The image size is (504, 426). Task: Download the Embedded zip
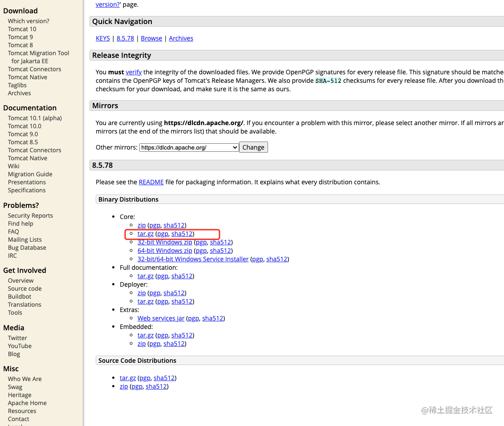tap(142, 344)
